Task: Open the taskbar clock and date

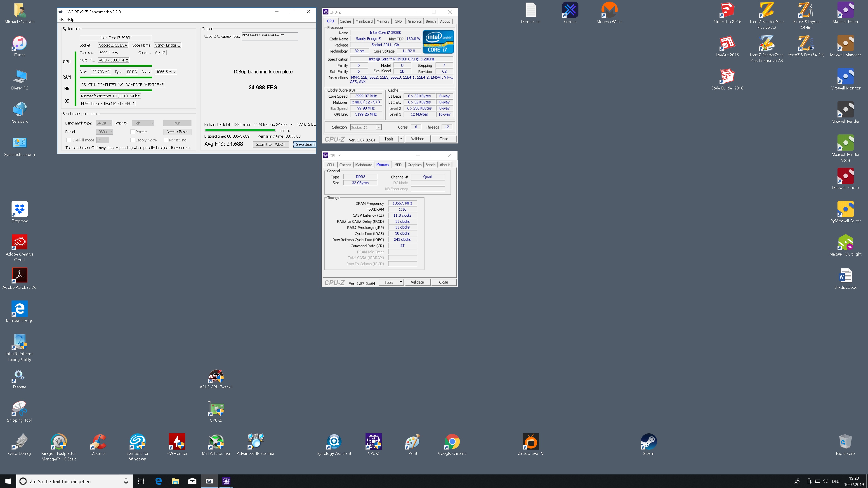Action: (854, 481)
